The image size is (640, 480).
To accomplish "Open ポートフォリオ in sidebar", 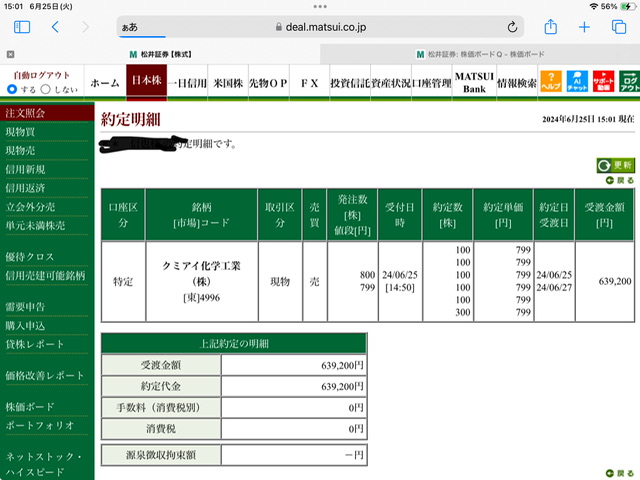I will point(40,425).
